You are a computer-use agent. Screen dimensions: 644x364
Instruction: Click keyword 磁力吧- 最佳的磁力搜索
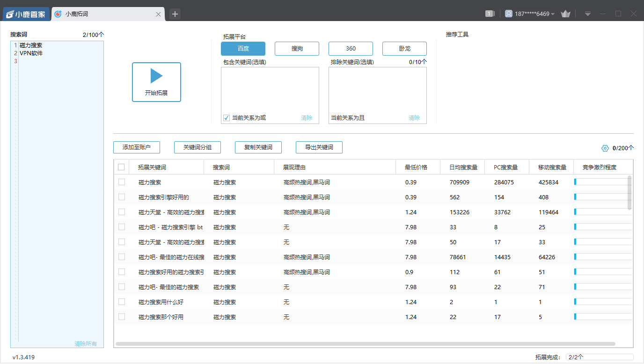pos(169,287)
